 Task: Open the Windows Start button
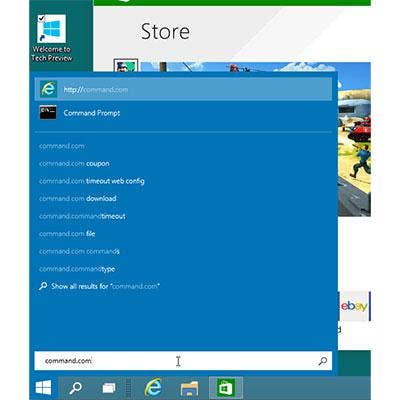point(44,388)
